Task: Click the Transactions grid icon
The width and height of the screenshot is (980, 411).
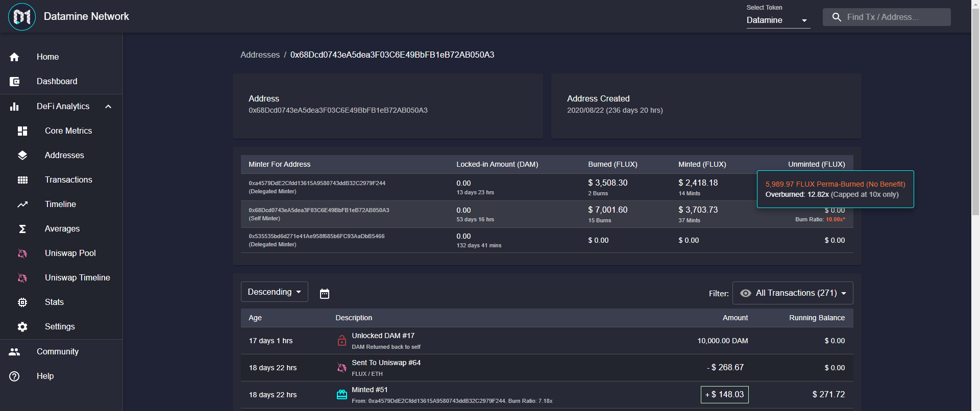Action: click(22, 180)
